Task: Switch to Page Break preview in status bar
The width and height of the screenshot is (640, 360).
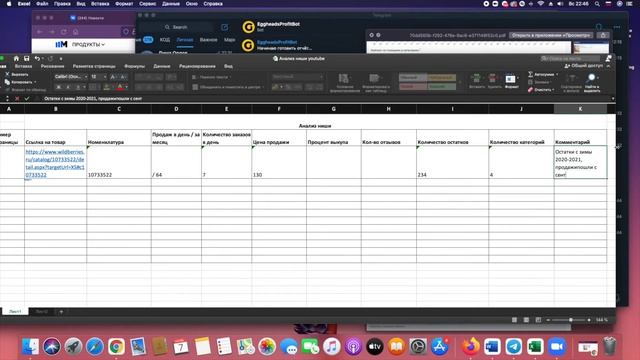Action: 538,320
